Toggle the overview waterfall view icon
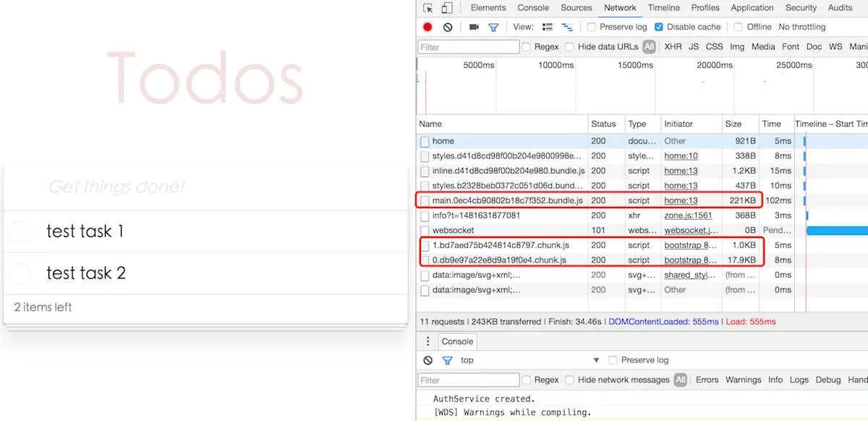 567,27
